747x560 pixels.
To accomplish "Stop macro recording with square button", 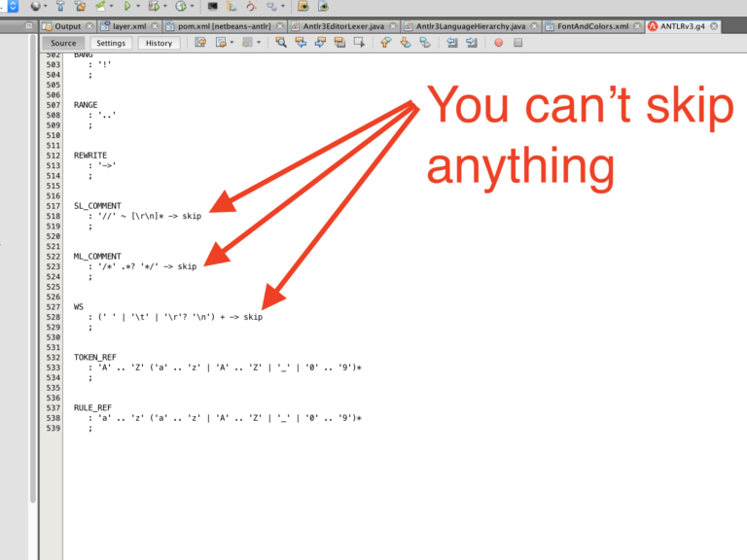I will click(517, 43).
